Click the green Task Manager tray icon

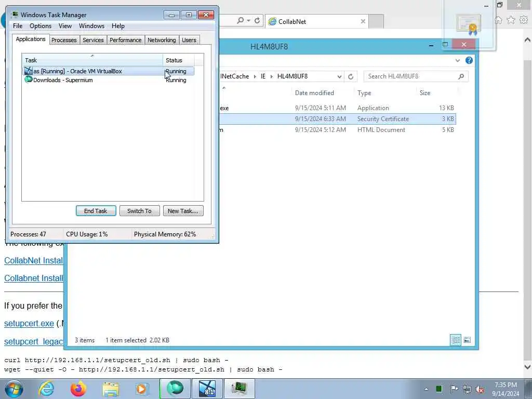coord(439,389)
